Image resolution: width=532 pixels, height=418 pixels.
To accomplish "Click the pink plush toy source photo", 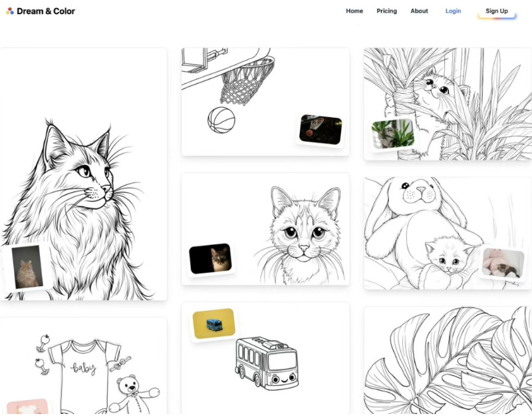I will [x=503, y=263].
